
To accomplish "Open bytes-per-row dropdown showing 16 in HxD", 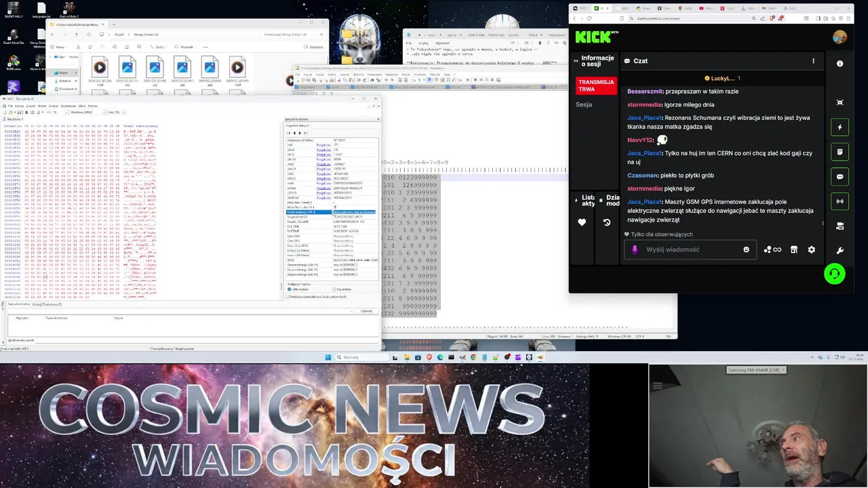I will (x=58, y=113).
